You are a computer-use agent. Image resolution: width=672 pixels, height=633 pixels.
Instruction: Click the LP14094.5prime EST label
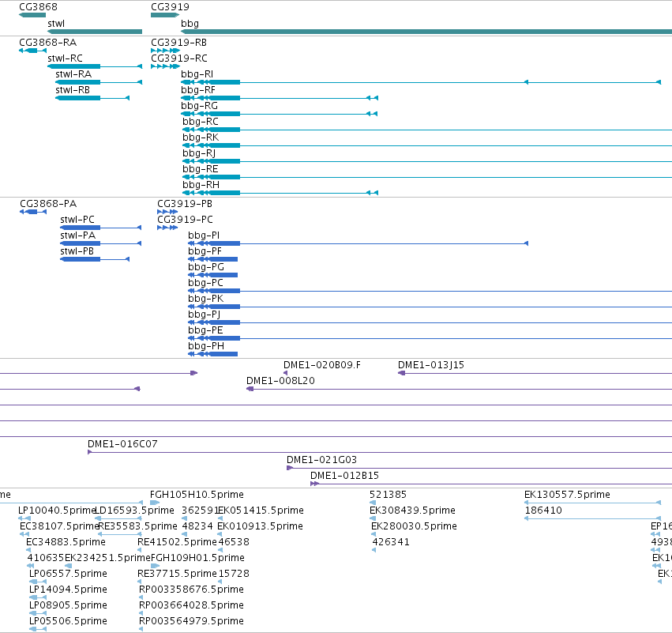click(68, 590)
